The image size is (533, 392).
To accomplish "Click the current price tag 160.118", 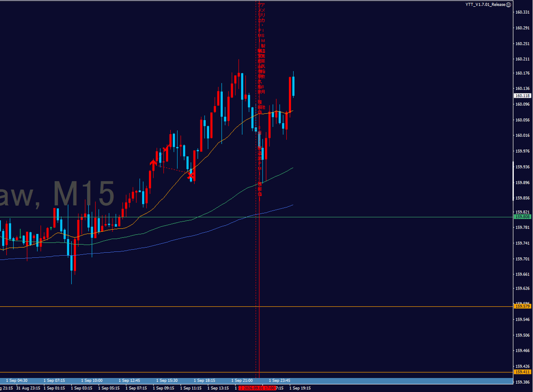I will (523, 96).
